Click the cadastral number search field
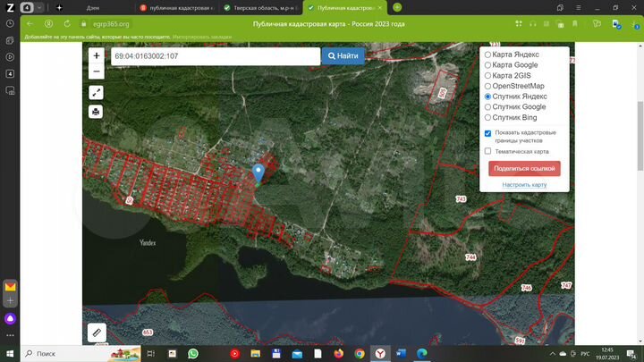Image resolution: width=644 pixels, height=362 pixels. click(x=215, y=56)
